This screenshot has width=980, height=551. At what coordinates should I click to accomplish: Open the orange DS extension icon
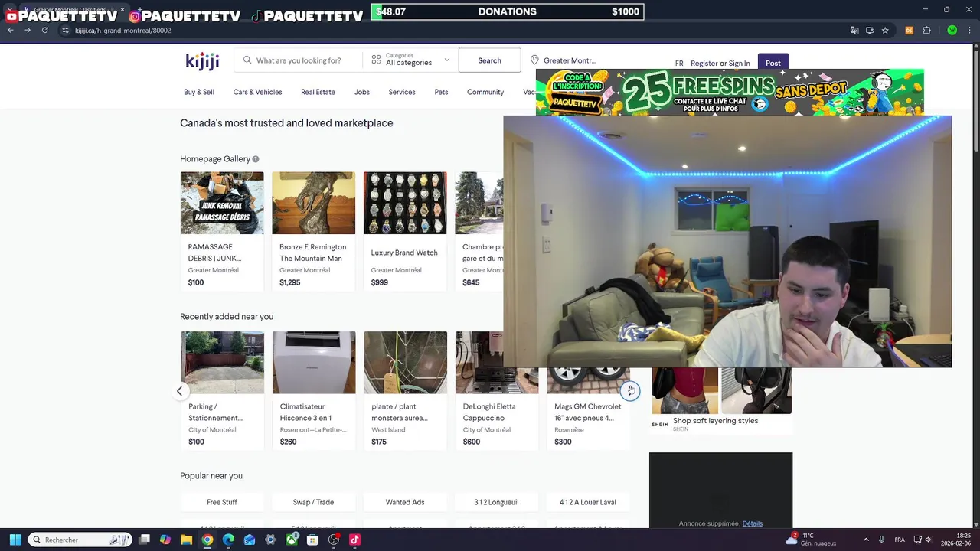909,31
